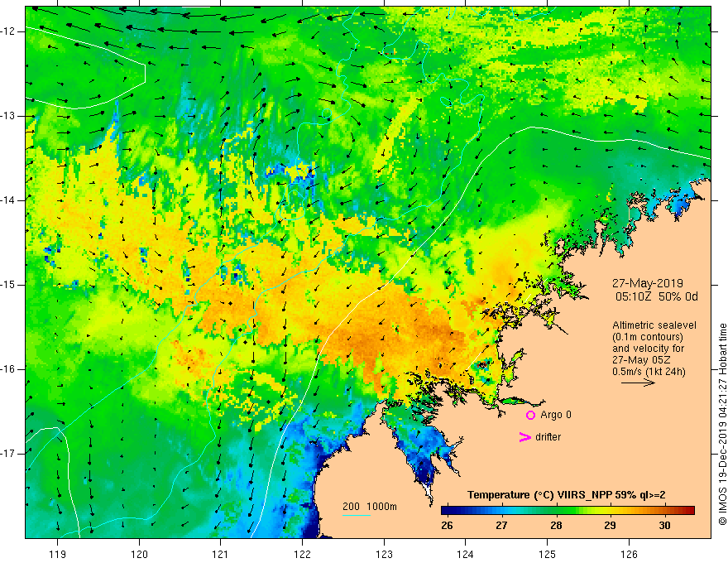Click the 'and velocity for' text
728x563 pixels.
coord(648,349)
